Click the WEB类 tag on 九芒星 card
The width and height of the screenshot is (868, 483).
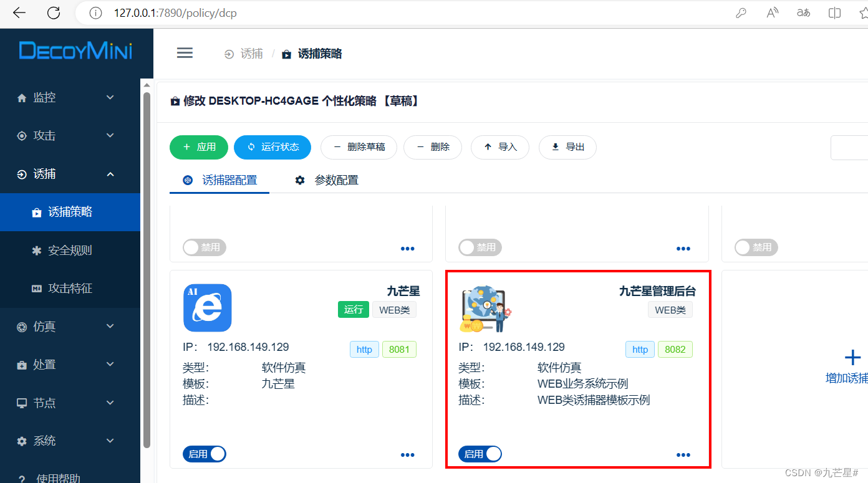(x=395, y=310)
